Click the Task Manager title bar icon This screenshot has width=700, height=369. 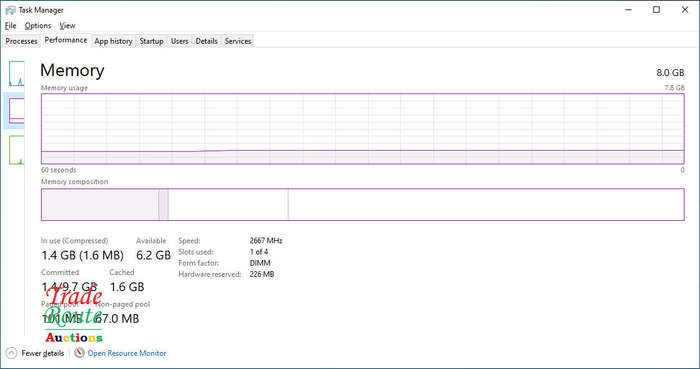coord(10,10)
